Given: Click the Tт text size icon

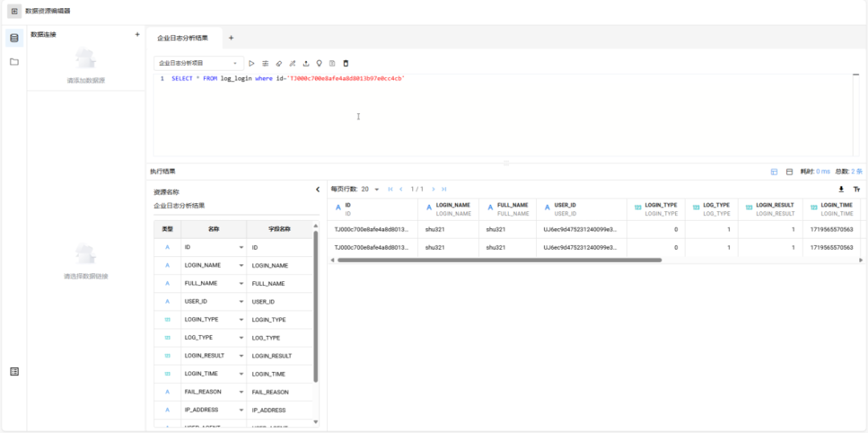Looking at the screenshot, I should (857, 189).
